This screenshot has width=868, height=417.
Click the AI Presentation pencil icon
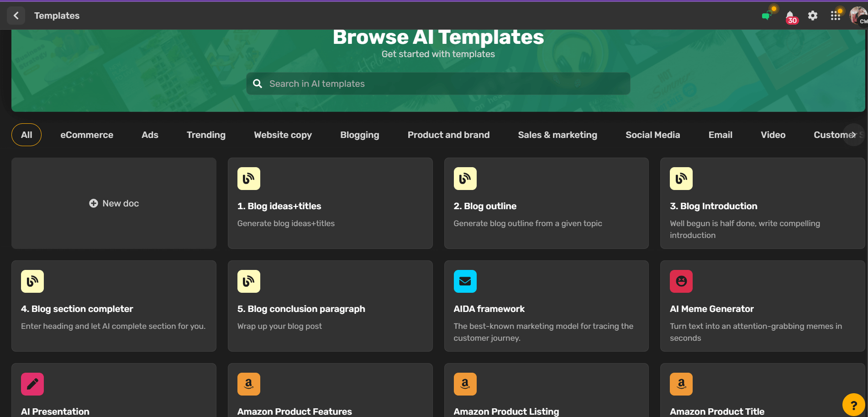32,384
